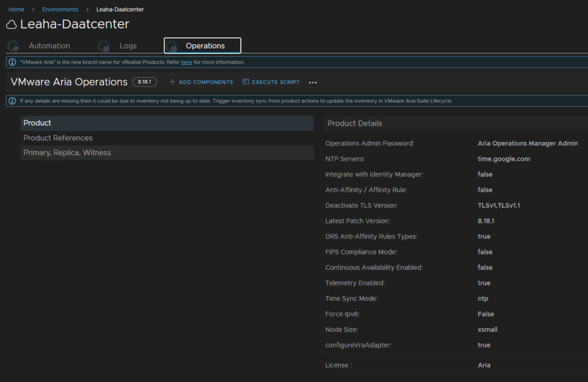Image resolution: width=588 pixels, height=382 pixels.
Task: Open the Primary, Replica, Witness section
Action: [x=167, y=153]
